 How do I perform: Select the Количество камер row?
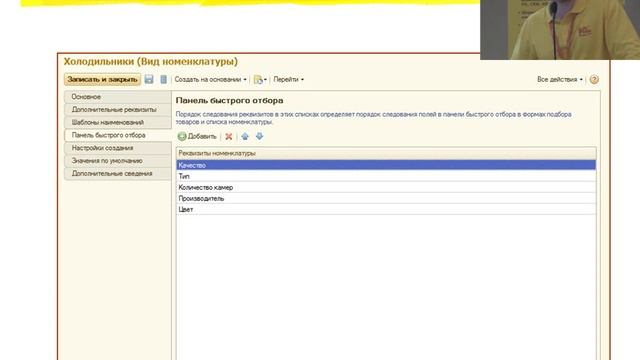(x=386, y=187)
